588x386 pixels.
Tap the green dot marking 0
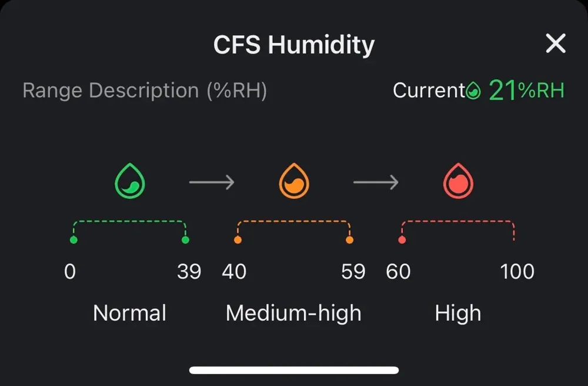coord(73,239)
